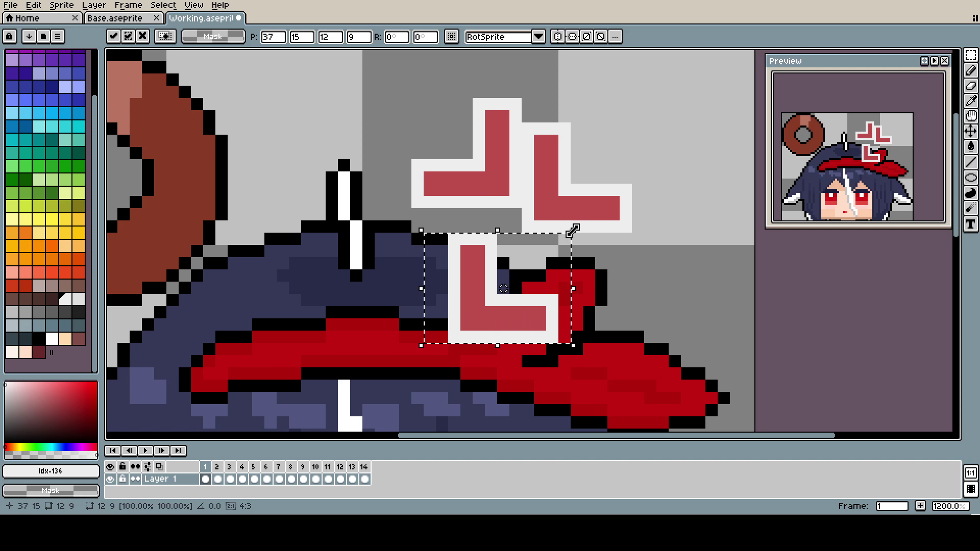Open the RotSprite algorithm dropdown
Screen dimensions: 980x551
pyautogui.click(x=538, y=36)
